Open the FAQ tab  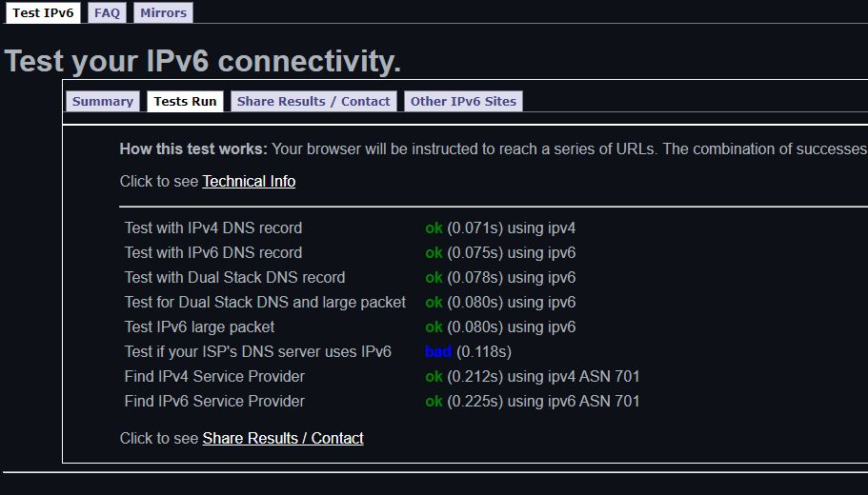107,12
